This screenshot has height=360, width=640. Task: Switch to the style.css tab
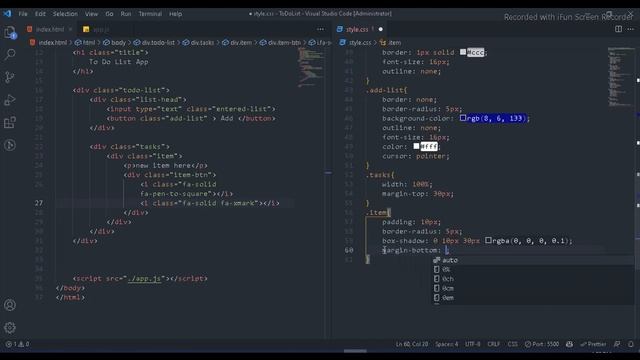pyautogui.click(x=357, y=29)
